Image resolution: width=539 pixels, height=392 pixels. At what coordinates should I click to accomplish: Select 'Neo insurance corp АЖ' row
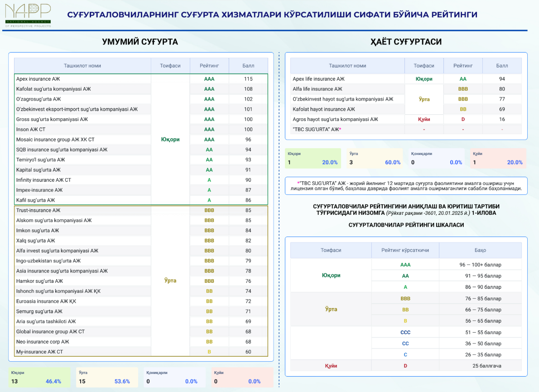point(43,342)
